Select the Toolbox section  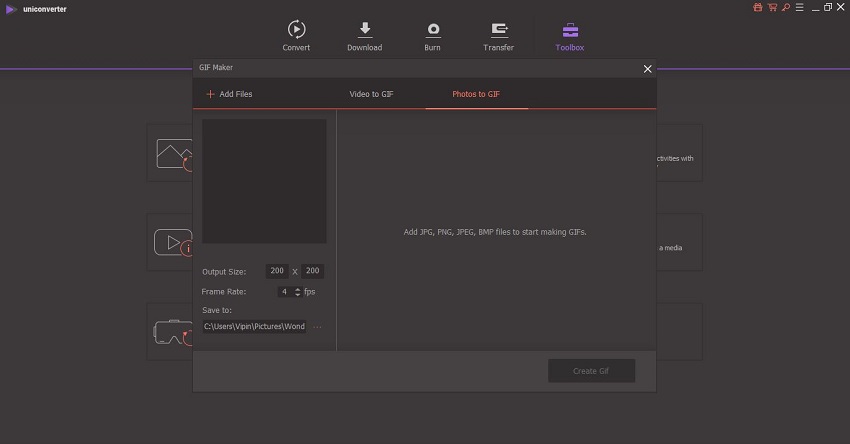pos(570,35)
